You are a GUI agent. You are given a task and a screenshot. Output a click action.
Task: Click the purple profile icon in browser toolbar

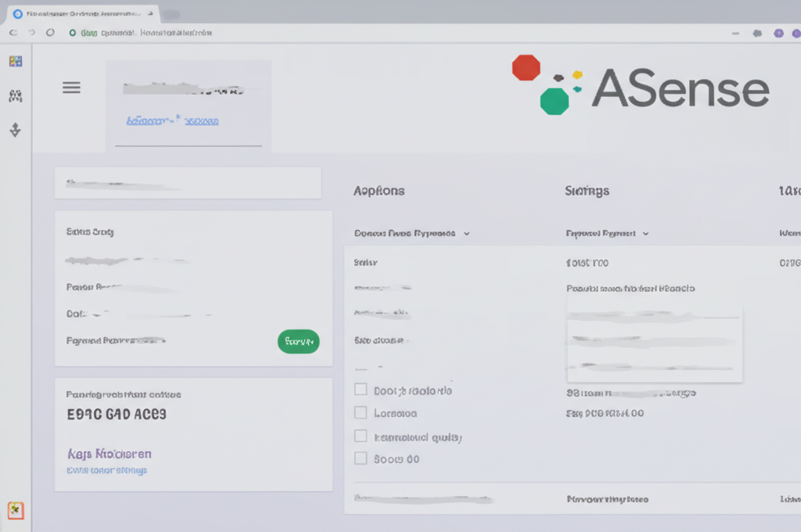pyautogui.click(x=778, y=33)
